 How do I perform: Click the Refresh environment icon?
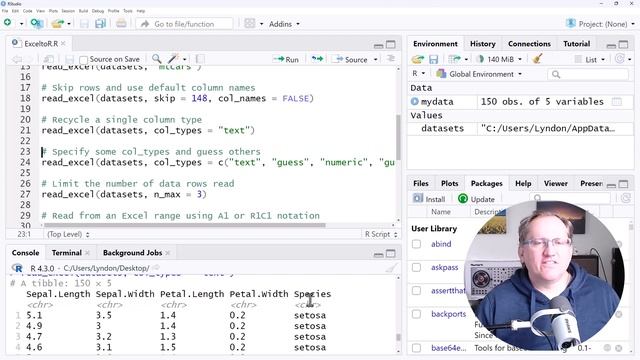[620, 59]
